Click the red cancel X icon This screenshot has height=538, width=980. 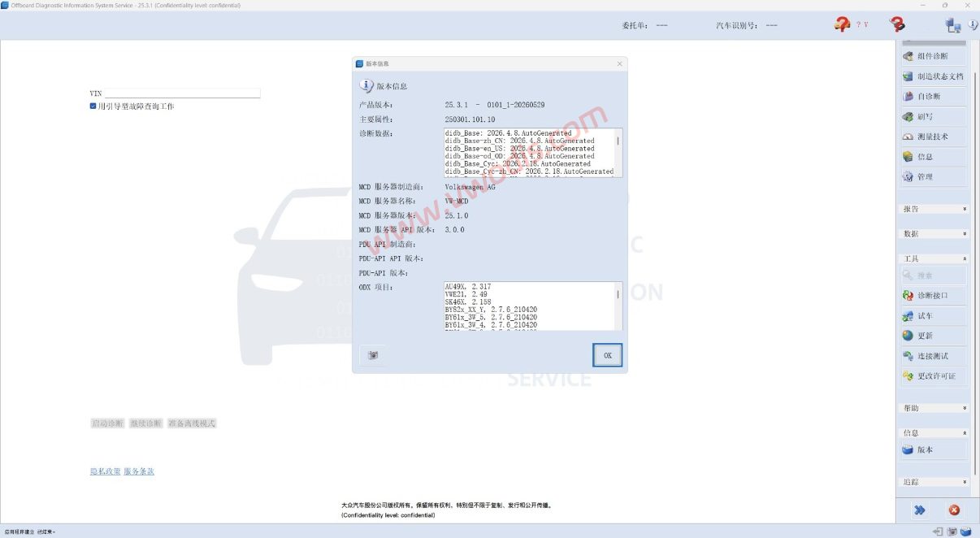point(954,510)
